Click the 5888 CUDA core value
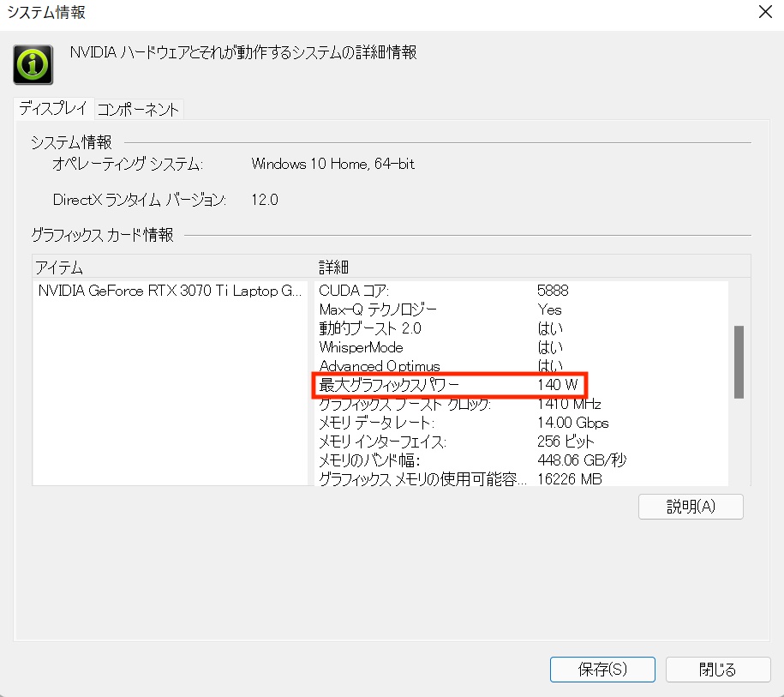This screenshot has height=697, width=784. [553, 291]
